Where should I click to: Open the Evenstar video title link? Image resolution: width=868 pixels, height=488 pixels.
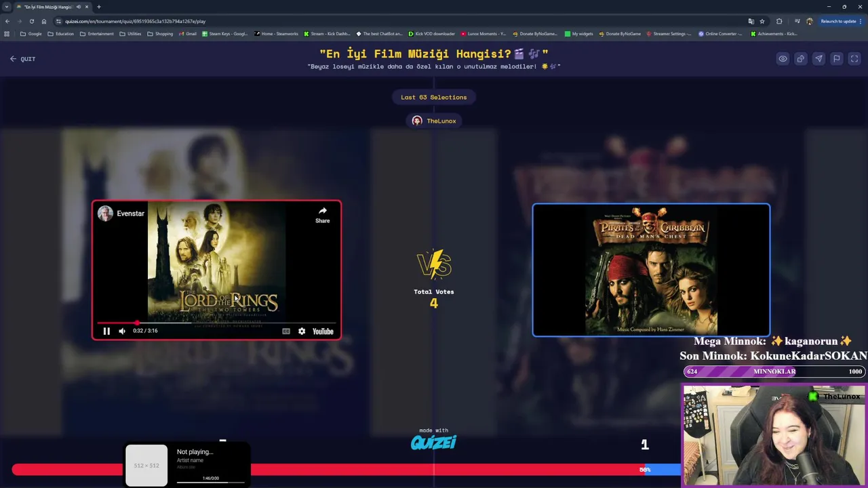tap(130, 213)
